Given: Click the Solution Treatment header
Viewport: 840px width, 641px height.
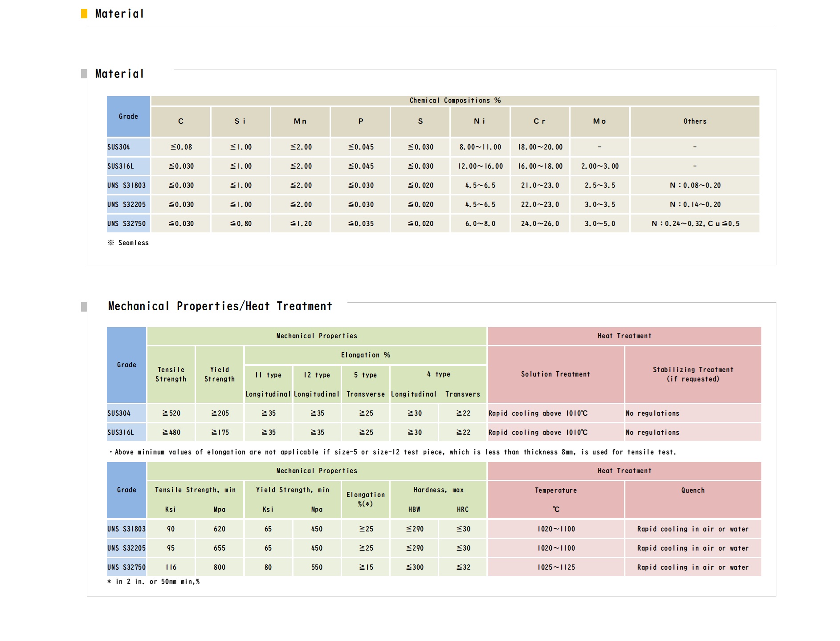Looking at the screenshot, I should click(x=555, y=374).
